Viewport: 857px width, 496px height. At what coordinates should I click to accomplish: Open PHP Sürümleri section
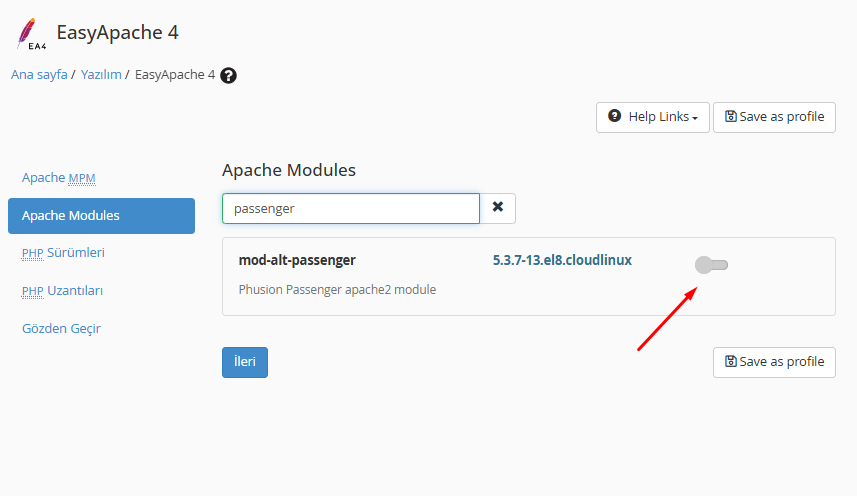(x=63, y=252)
